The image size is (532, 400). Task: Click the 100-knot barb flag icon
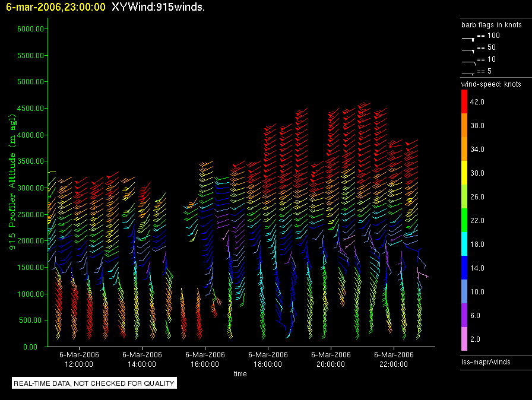point(468,37)
